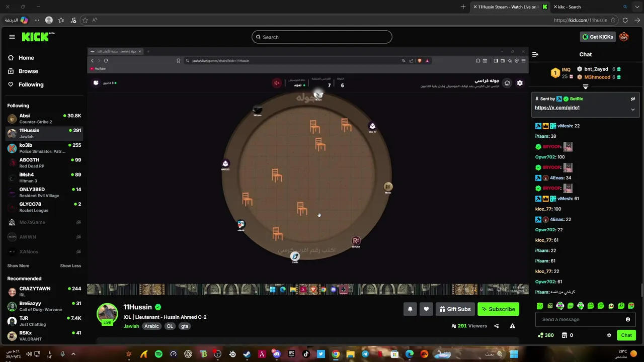Click Show Less under Following
The image size is (644, 362).
tap(70, 265)
